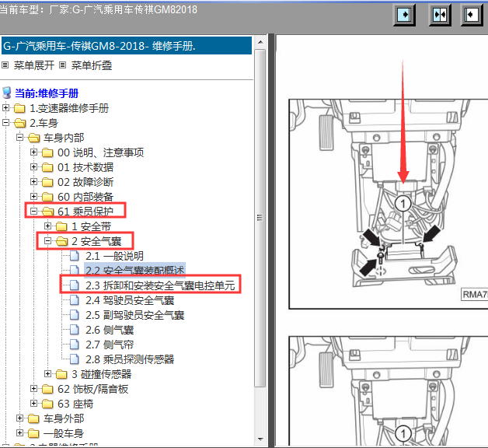488x448 pixels.
Task: Open 2.1 一般说明 page
Action: (x=114, y=256)
